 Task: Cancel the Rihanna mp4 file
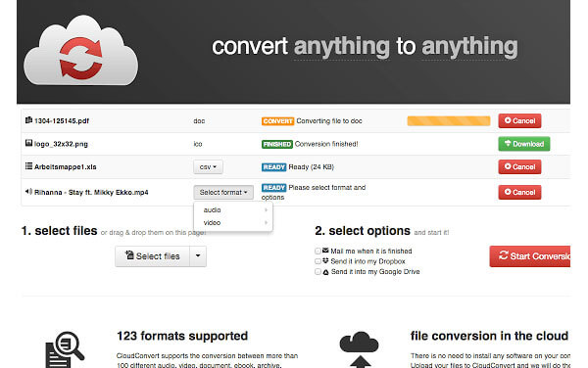(x=519, y=192)
